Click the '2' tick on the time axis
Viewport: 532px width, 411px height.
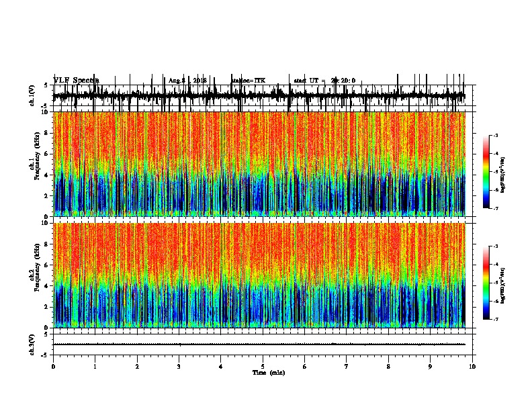click(x=137, y=367)
